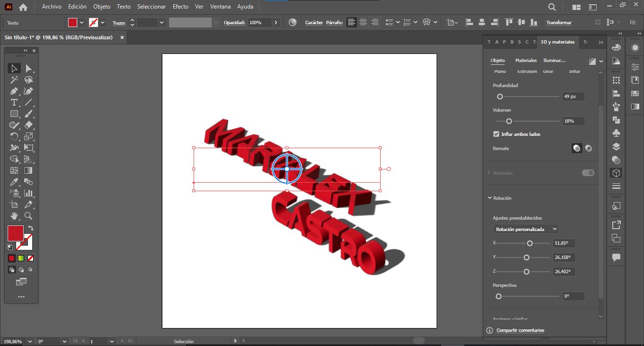Open the render settings dropdown in 3D panel

pyautogui.click(x=601, y=61)
